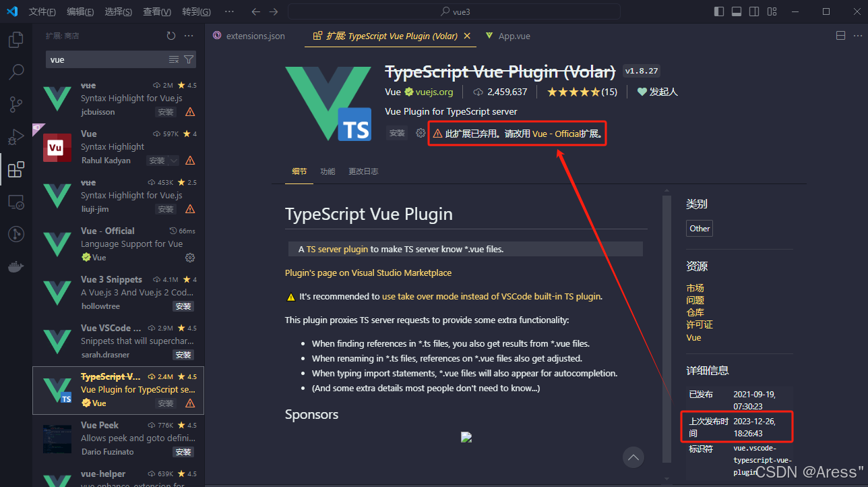Click warning icon on Rahul Kadyan's Vue extension
Viewport: 868px width, 487px height.
click(190, 161)
